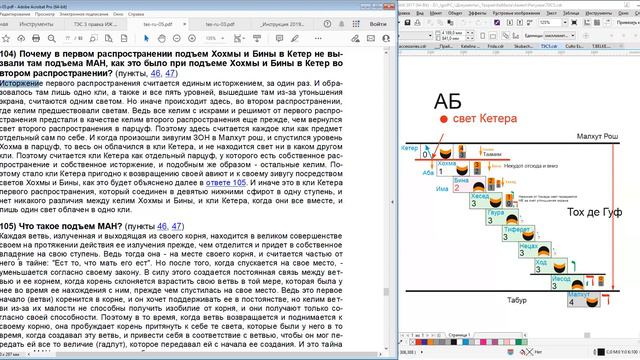Pick the black swatch in CorelDRAW palette
Viewport: 640px width, 360px height.
(454, 342)
